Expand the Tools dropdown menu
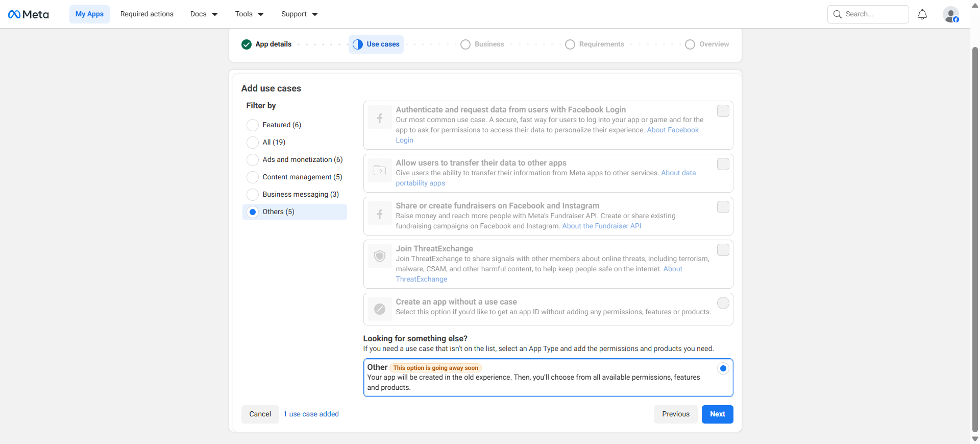The height and width of the screenshot is (444, 980). pos(249,14)
